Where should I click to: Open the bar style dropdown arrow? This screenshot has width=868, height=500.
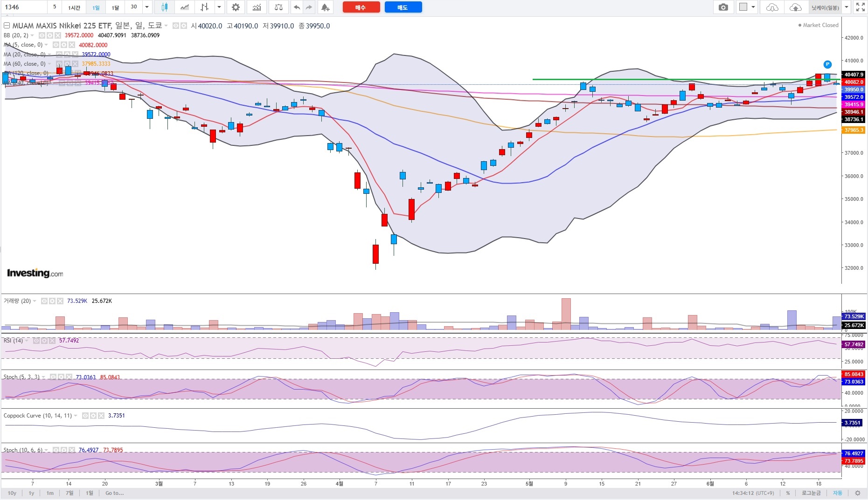click(219, 7)
